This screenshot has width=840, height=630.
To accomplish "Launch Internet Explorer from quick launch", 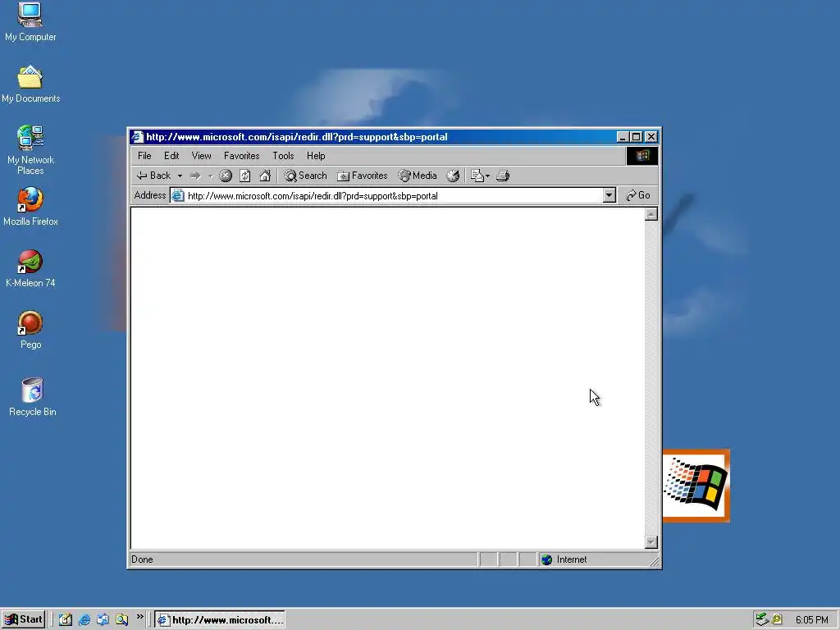I will [x=84, y=620].
